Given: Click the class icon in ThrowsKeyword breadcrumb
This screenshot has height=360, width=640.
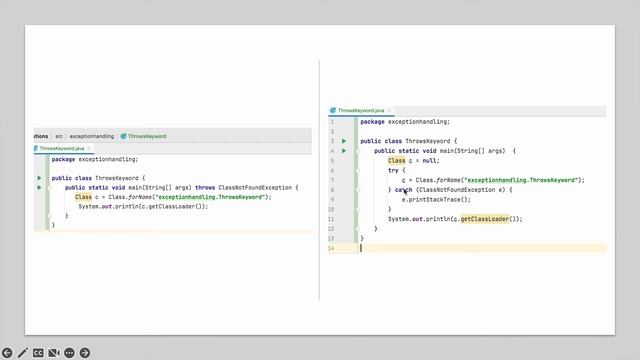Looking at the screenshot, I should point(123,136).
